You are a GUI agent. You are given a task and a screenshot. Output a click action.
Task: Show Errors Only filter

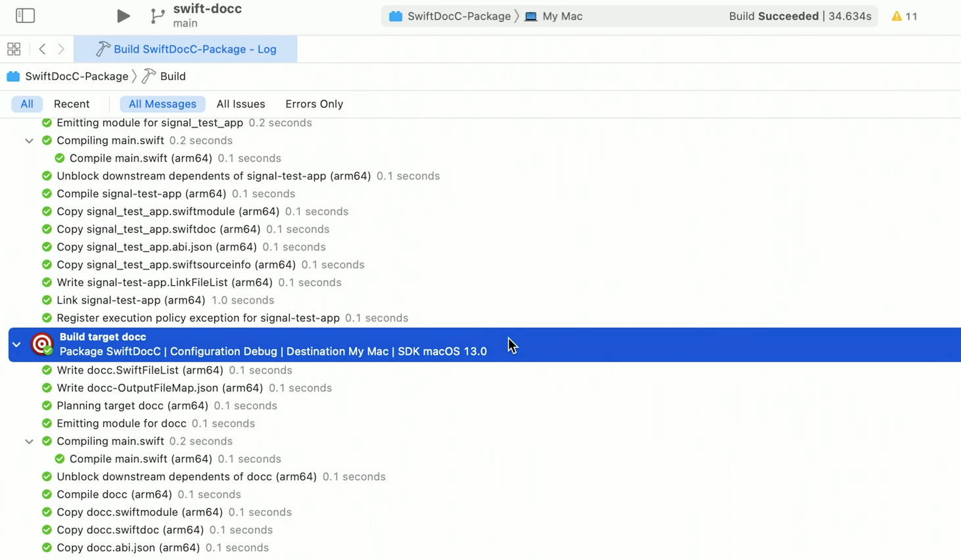(x=314, y=104)
